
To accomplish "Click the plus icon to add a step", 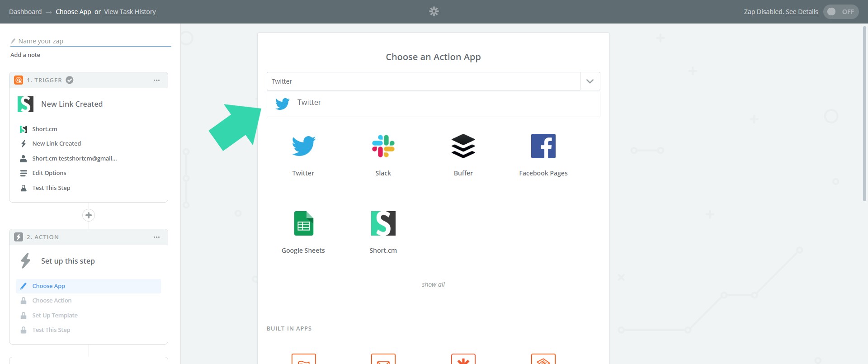I will tap(89, 215).
